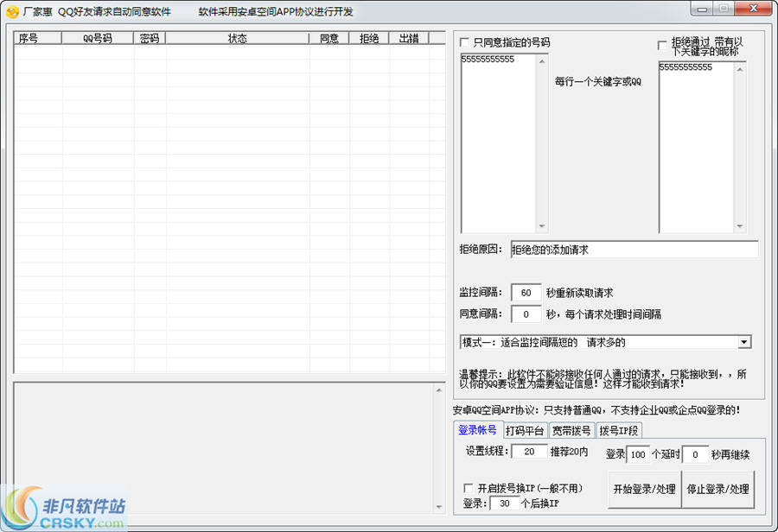The image size is (778, 532).
Task: Click the 监控间隔 seconds field
Action: (526, 293)
